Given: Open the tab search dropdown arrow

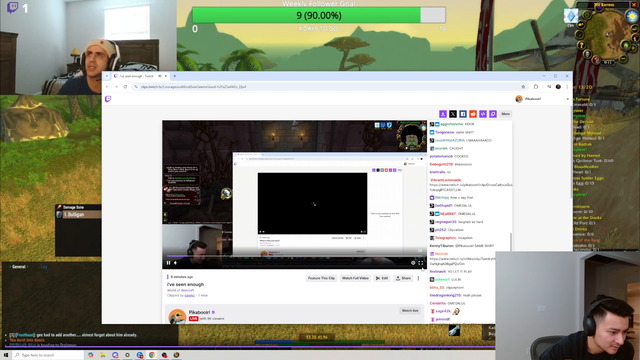Looking at the screenshot, I should point(107,76).
